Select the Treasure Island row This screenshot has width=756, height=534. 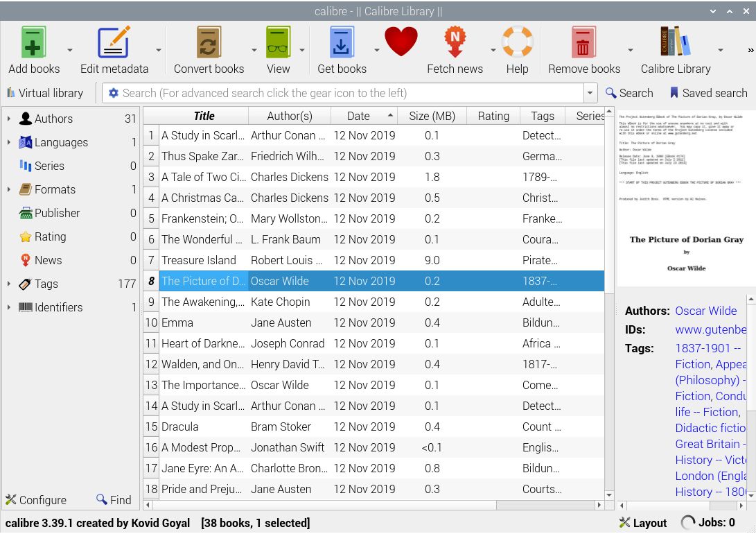pos(373,261)
